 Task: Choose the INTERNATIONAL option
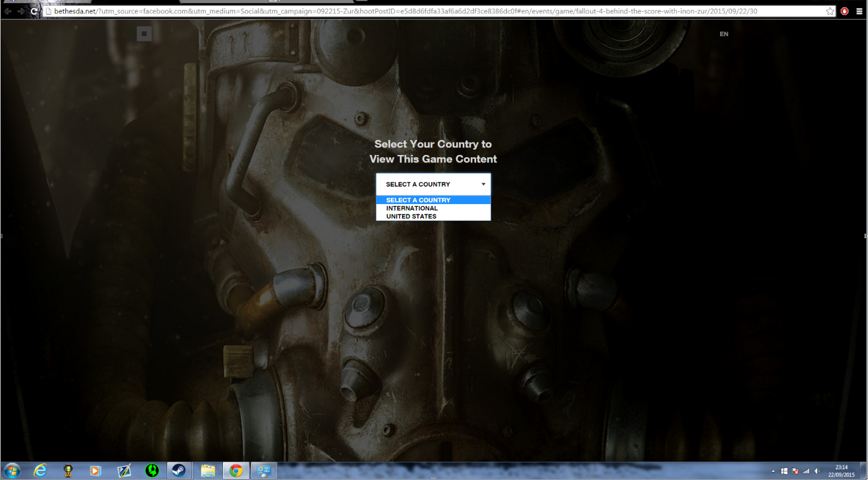point(433,208)
